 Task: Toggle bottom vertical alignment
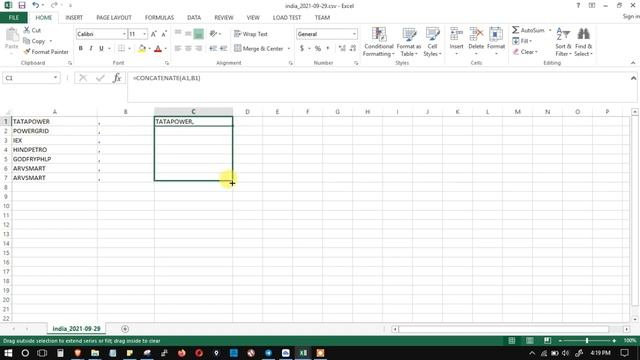click(x=198, y=34)
